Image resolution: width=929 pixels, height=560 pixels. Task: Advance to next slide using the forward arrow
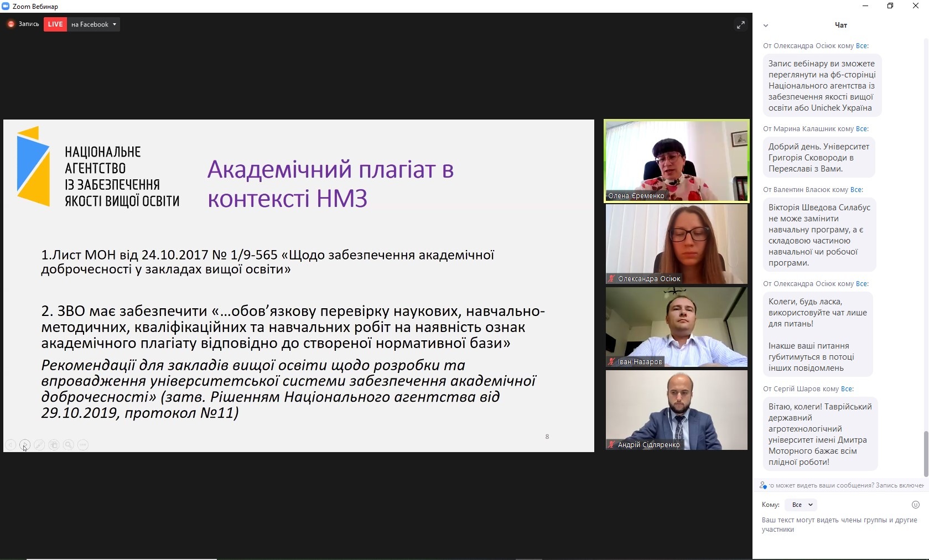click(25, 445)
